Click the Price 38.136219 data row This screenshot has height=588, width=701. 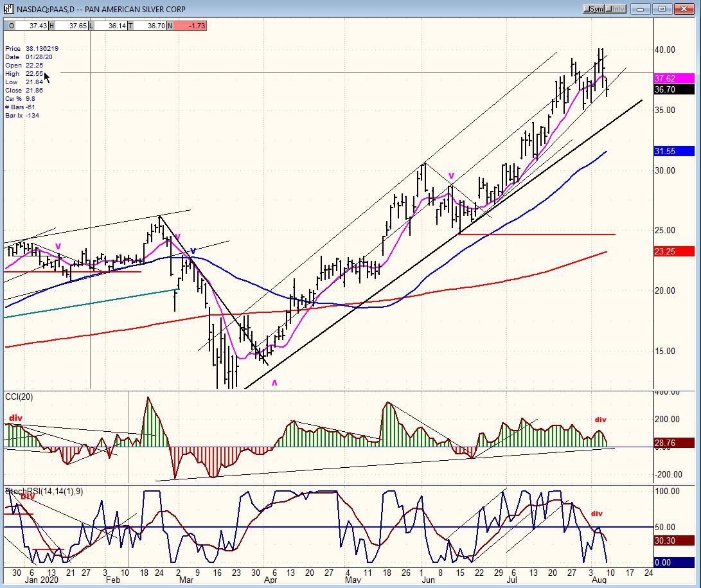[x=31, y=49]
